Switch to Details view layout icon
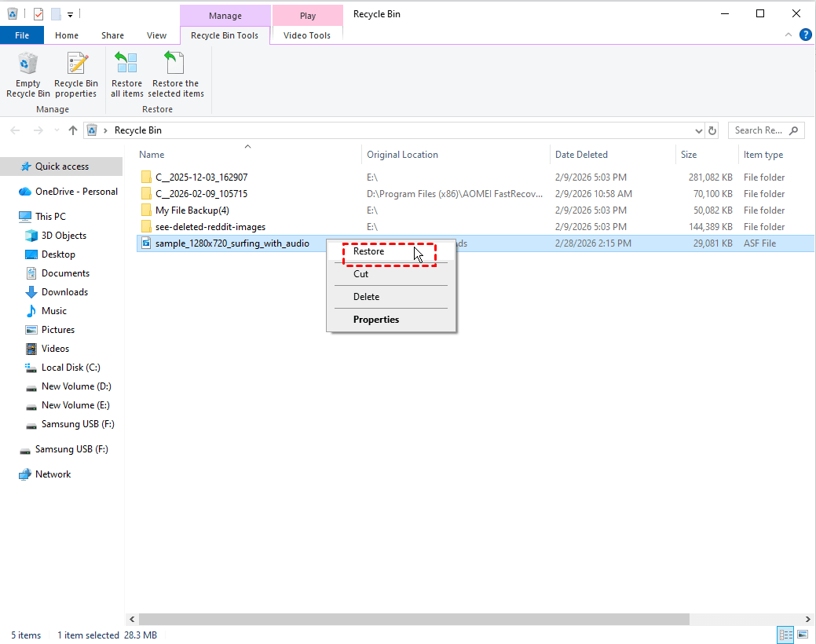 coord(785,635)
